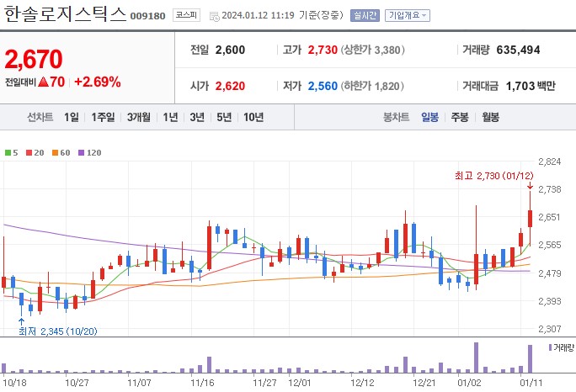Click the 거래량 value 635,494
This screenshot has height=392, width=576.
[518, 50]
